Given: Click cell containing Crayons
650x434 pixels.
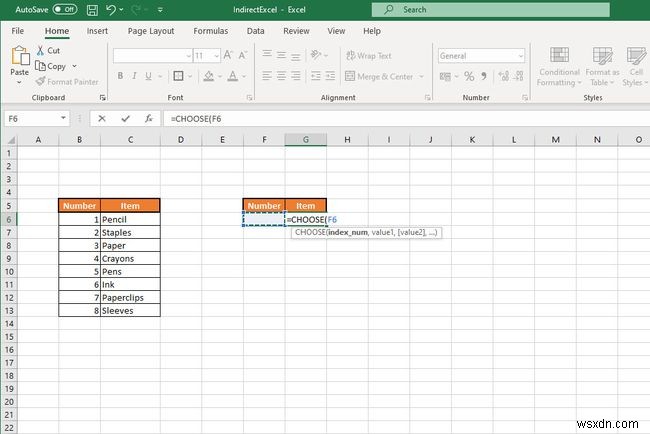Looking at the screenshot, I should [x=130, y=259].
